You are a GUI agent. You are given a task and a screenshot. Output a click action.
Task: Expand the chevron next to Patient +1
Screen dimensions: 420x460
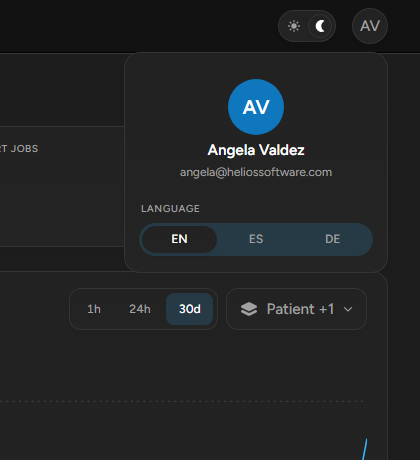coord(348,309)
